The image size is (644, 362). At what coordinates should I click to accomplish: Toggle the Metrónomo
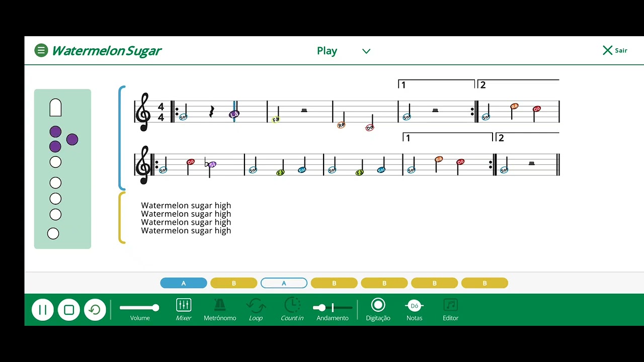(x=220, y=309)
